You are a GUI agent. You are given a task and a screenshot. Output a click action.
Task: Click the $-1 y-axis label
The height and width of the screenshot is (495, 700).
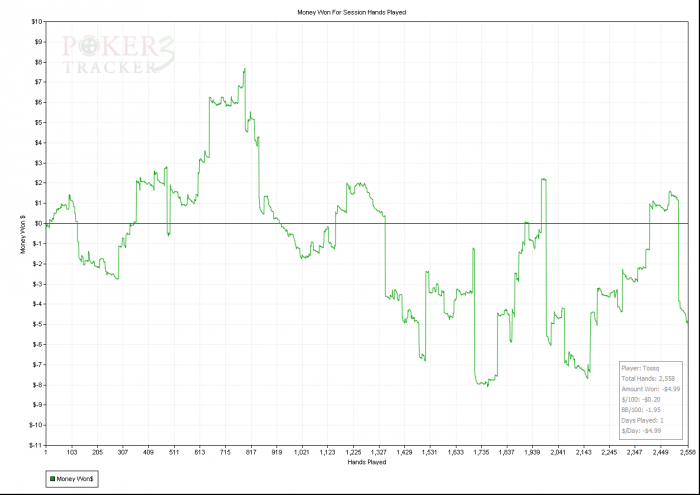[38, 243]
